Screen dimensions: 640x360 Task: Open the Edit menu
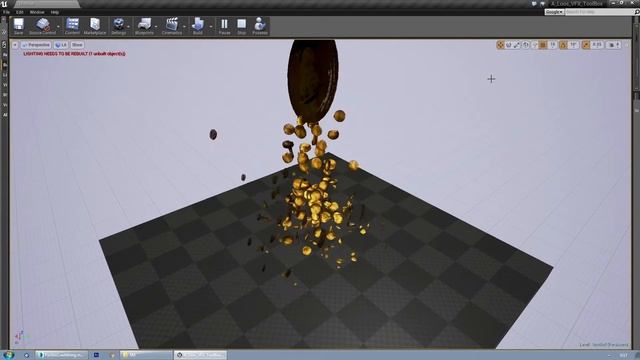pyautogui.click(x=20, y=12)
